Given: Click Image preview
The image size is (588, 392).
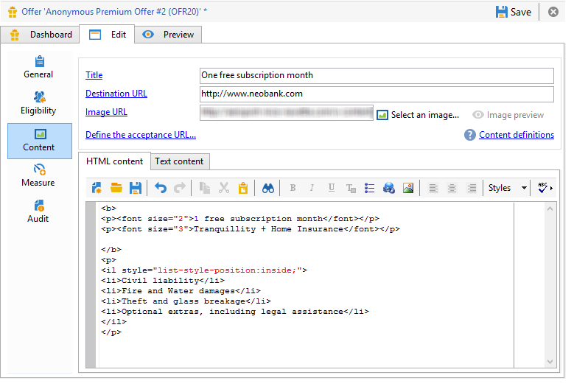Looking at the screenshot, I should pyautogui.click(x=508, y=115).
